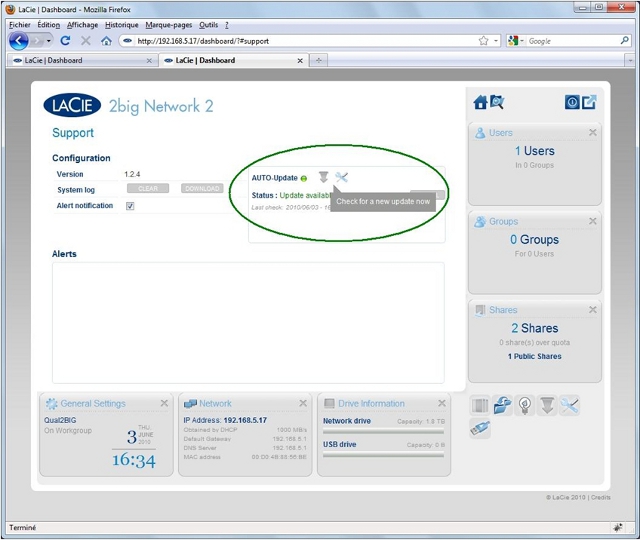Click the update settings wrench icon
This screenshot has width=640, height=540.
pyautogui.click(x=341, y=178)
